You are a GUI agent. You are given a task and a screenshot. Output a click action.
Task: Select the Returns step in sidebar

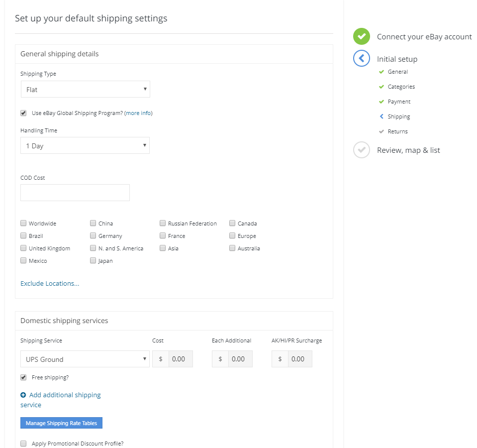[x=397, y=131]
